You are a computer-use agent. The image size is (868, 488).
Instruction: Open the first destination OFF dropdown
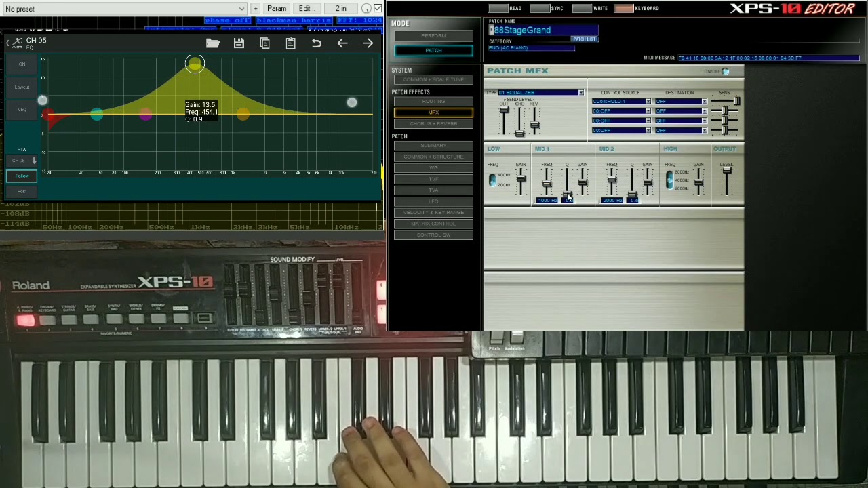tap(681, 102)
